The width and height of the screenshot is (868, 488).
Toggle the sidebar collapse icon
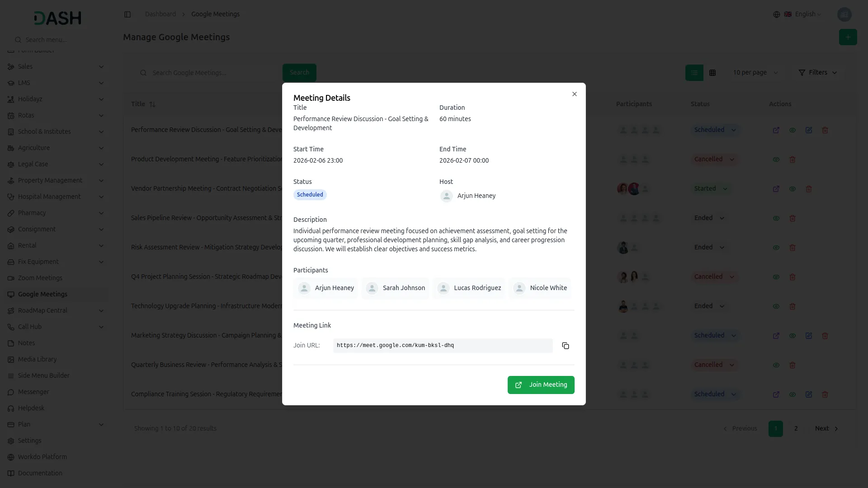(x=127, y=14)
